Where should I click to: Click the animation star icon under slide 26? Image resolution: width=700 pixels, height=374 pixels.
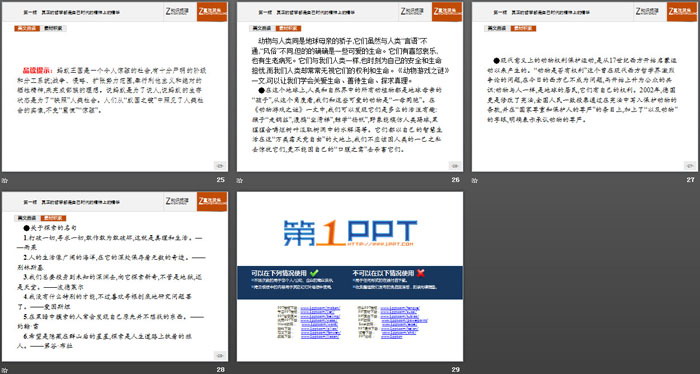coord(240,180)
